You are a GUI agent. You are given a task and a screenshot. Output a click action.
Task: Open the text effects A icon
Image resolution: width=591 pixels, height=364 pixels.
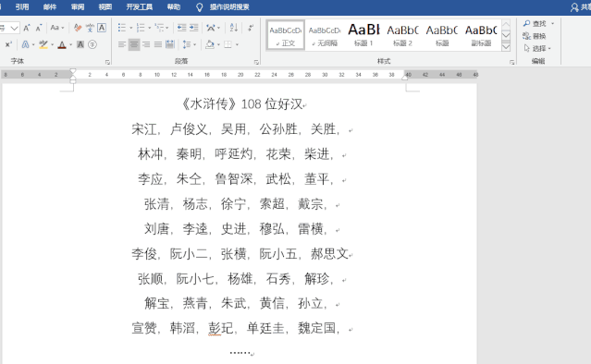coord(25,44)
